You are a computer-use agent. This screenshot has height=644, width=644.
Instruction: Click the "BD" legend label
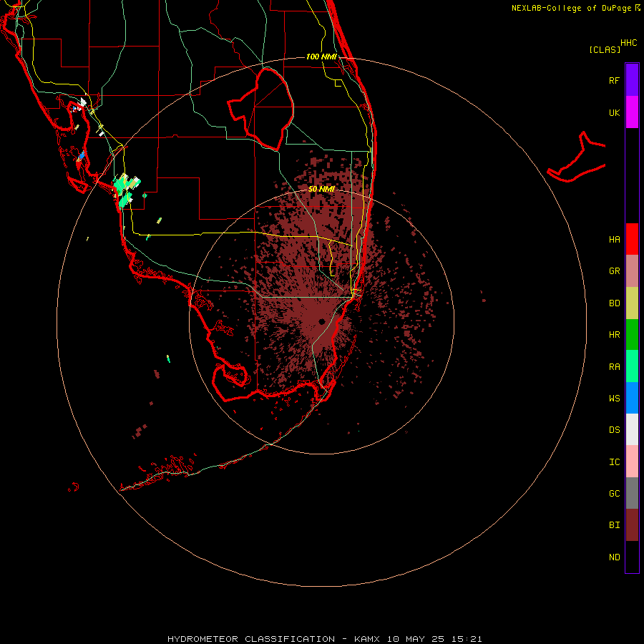[614, 303]
